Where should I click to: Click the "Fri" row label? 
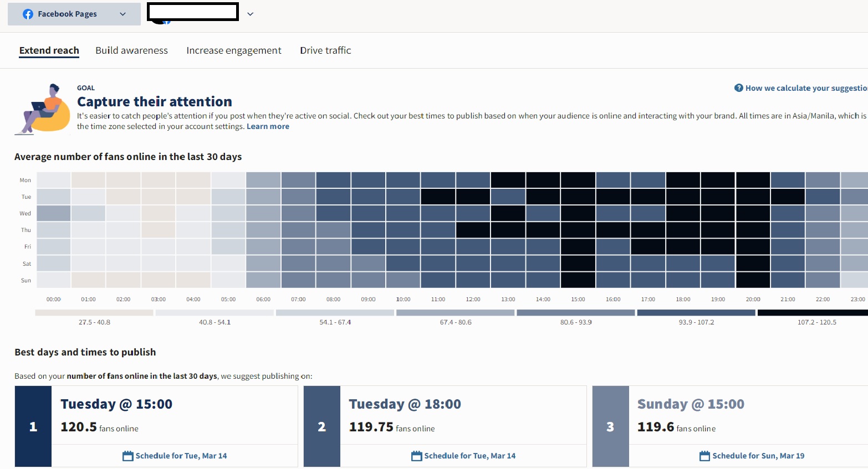point(28,246)
